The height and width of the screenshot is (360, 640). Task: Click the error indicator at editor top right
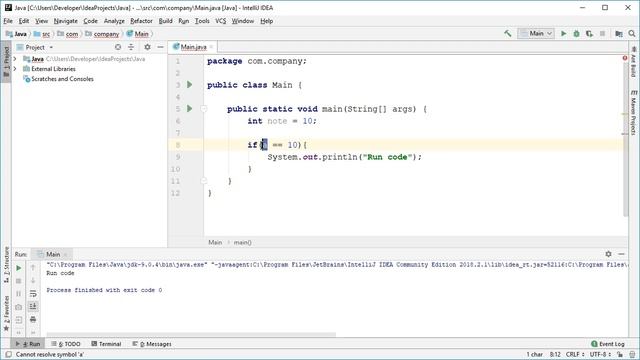tap(625, 58)
